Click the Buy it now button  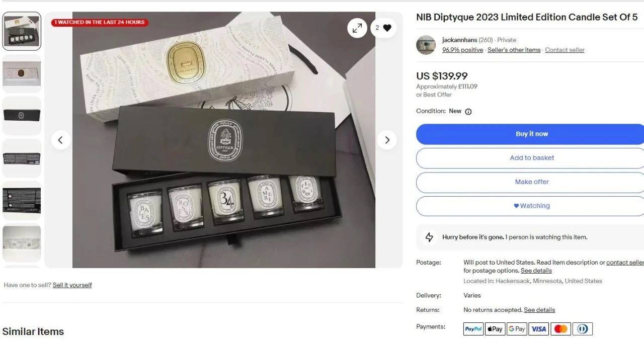click(x=531, y=134)
